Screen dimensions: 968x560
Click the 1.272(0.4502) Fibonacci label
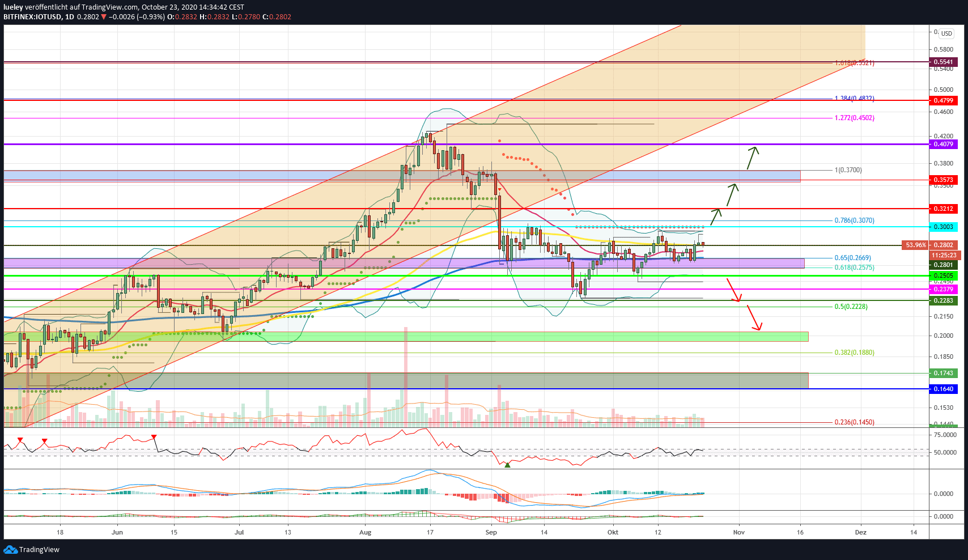tap(854, 118)
